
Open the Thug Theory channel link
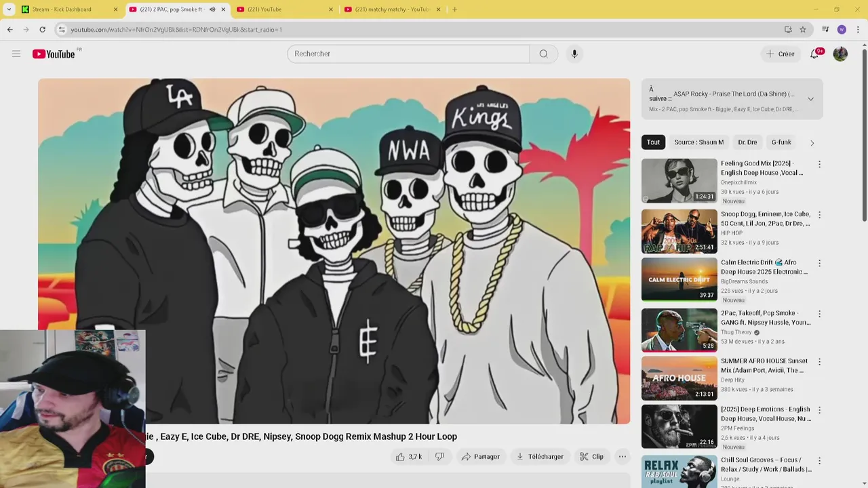click(736, 332)
